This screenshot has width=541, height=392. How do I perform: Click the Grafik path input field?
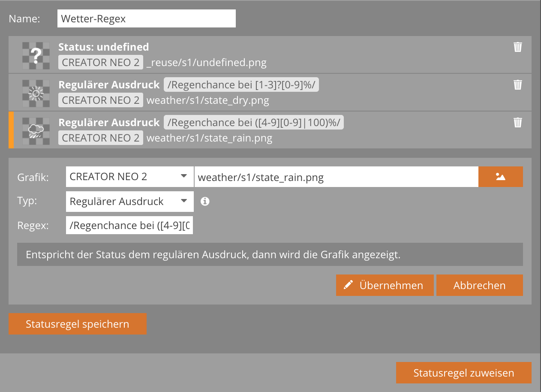(336, 177)
